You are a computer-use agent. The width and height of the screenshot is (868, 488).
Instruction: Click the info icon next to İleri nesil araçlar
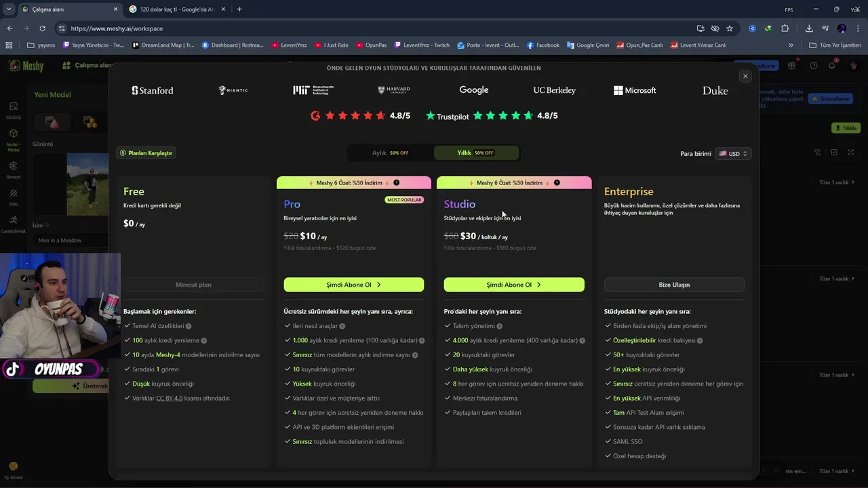point(342,326)
